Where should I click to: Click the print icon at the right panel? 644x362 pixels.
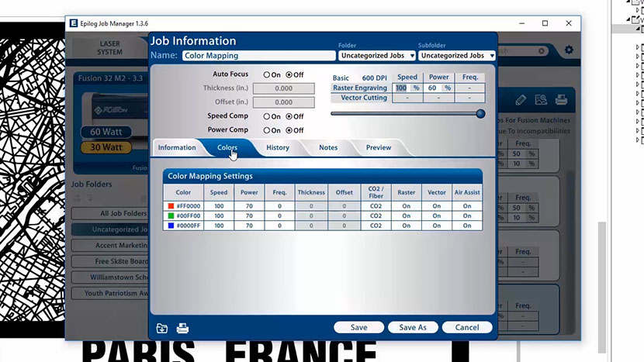pos(560,100)
